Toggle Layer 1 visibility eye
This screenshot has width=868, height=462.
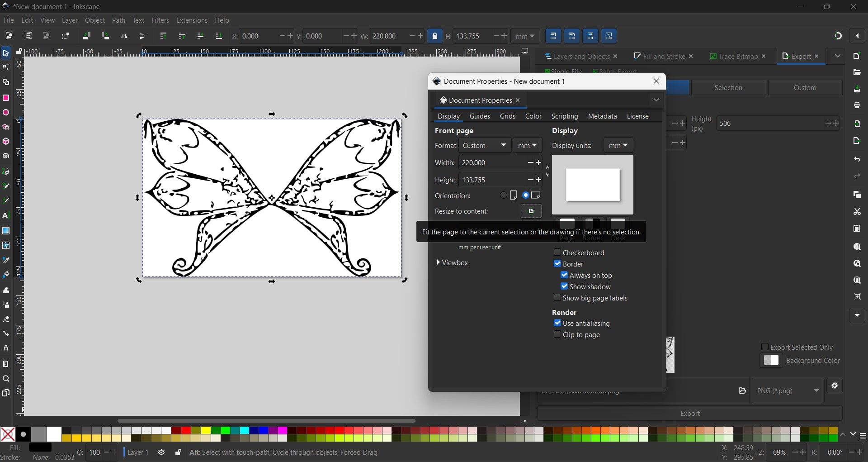pyautogui.click(x=161, y=452)
